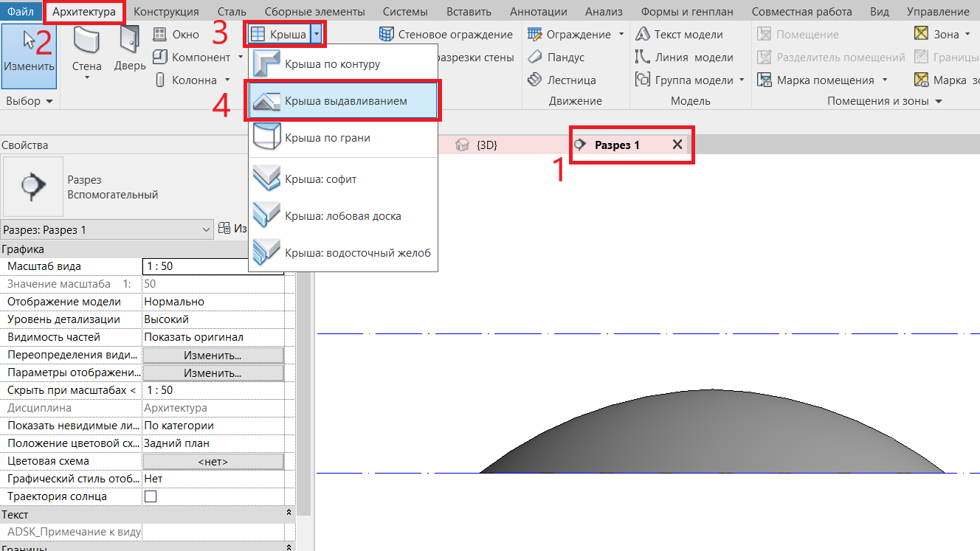This screenshot has width=980, height=551.
Task: Open the Файл menu tab
Action: 21,11
